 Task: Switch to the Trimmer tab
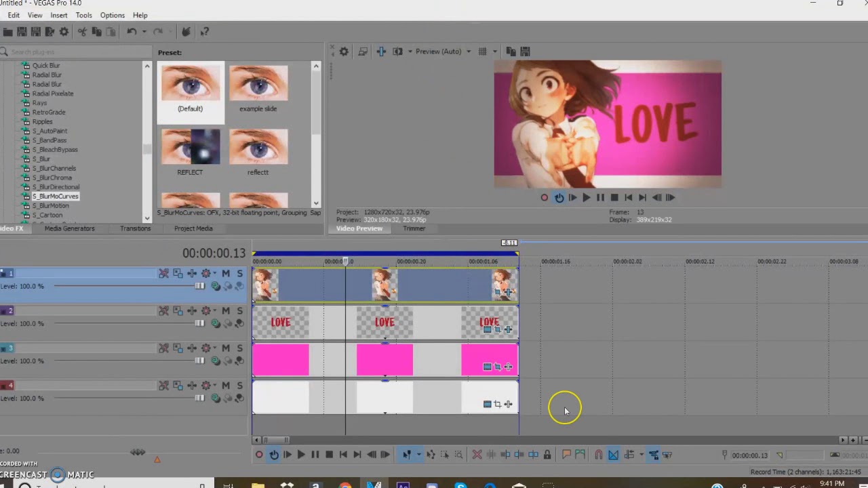(x=414, y=228)
